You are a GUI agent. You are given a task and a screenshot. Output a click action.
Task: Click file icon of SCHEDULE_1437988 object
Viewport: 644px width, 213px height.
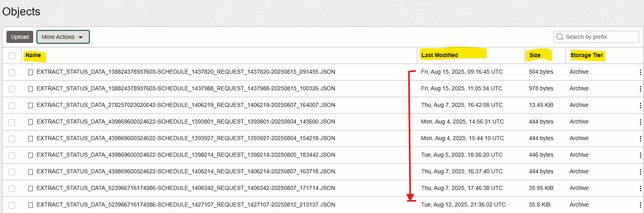[30, 89]
